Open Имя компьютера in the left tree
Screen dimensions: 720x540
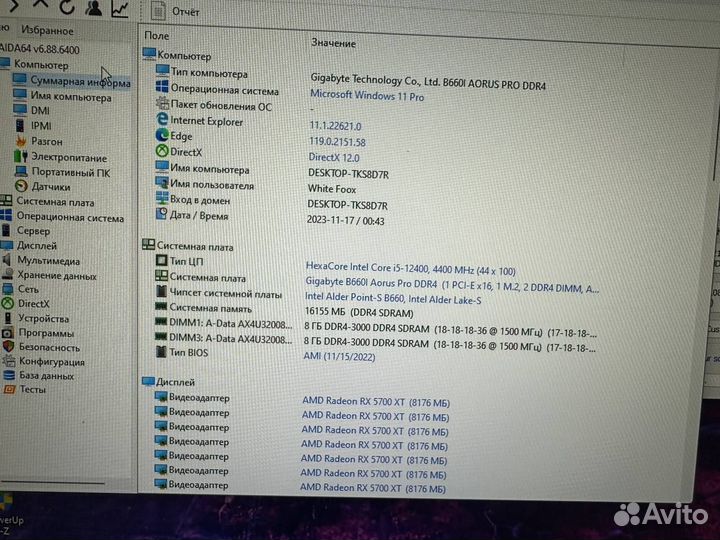click(62, 97)
